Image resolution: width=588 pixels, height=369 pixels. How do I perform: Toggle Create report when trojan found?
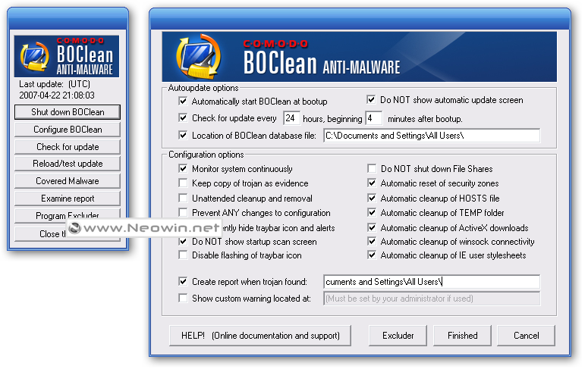pyautogui.click(x=183, y=281)
